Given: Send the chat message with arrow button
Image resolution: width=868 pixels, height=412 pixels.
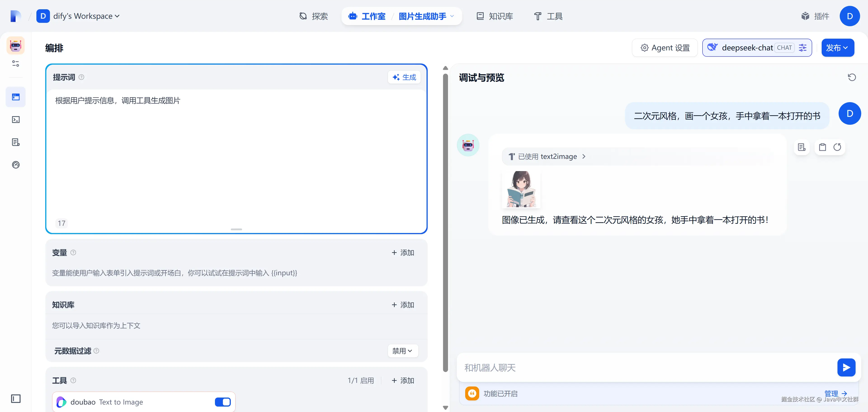Looking at the screenshot, I should (846, 367).
